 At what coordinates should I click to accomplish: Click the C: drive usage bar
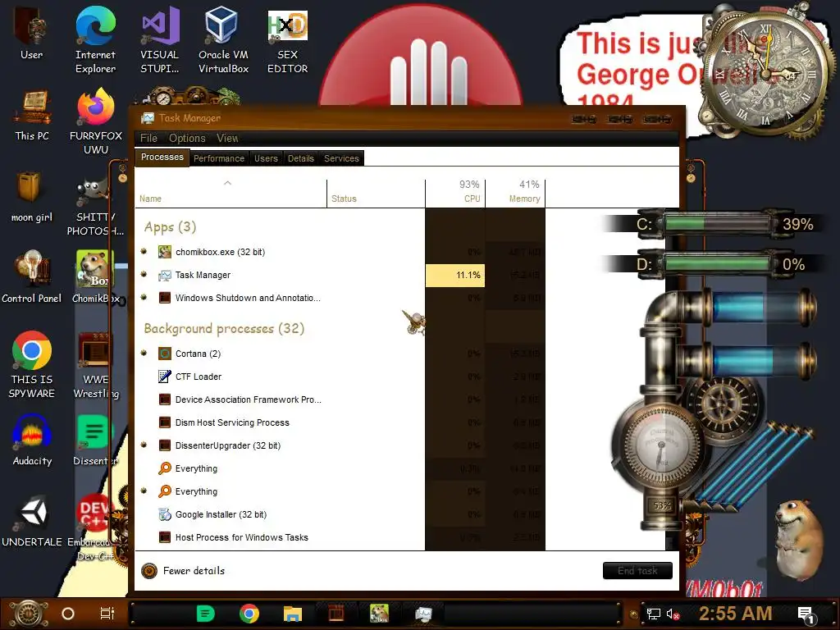coord(716,223)
